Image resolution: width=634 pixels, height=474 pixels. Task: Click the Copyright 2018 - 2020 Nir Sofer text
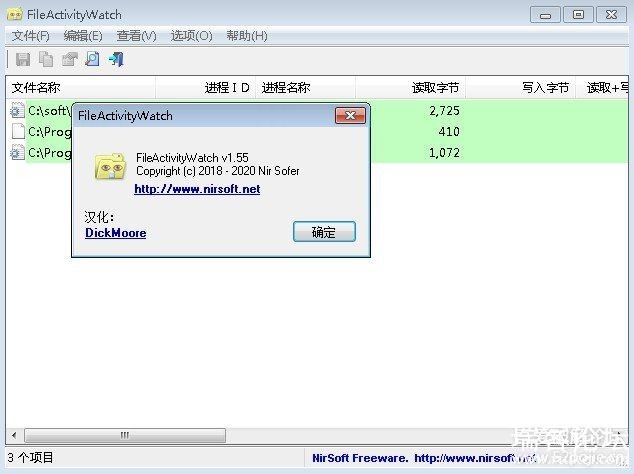tap(218, 171)
